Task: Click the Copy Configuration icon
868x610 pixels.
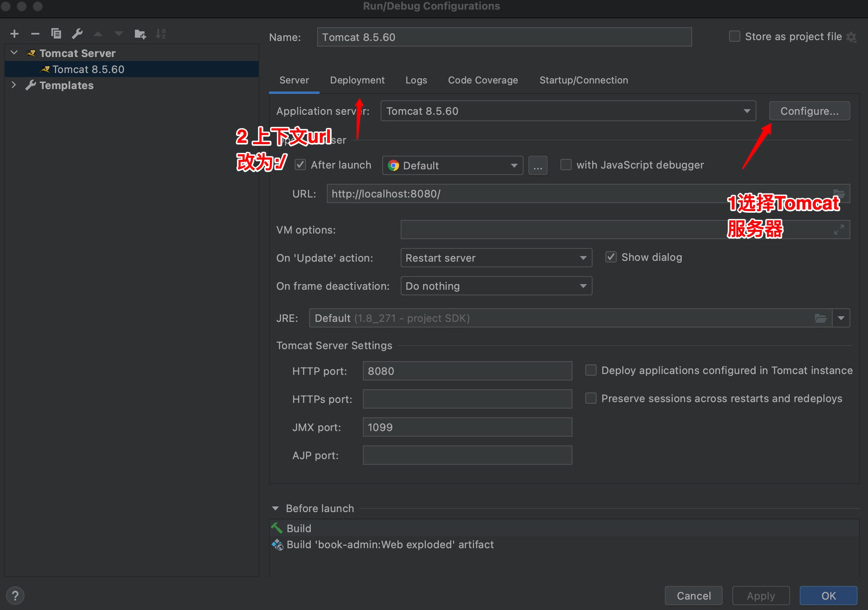Action: (56, 34)
